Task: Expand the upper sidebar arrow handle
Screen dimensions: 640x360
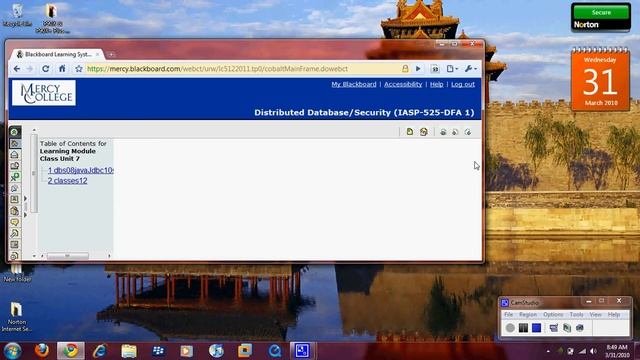Action: coord(25,199)
